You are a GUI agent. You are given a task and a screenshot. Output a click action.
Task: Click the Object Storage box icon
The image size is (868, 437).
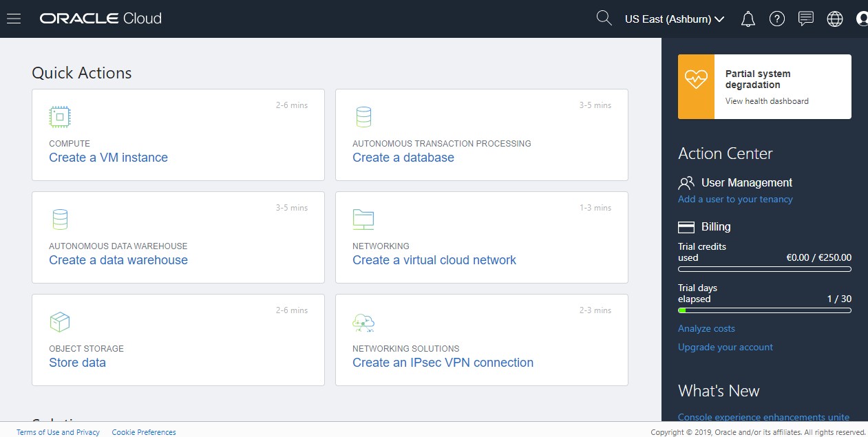click(x=60, y=321)
